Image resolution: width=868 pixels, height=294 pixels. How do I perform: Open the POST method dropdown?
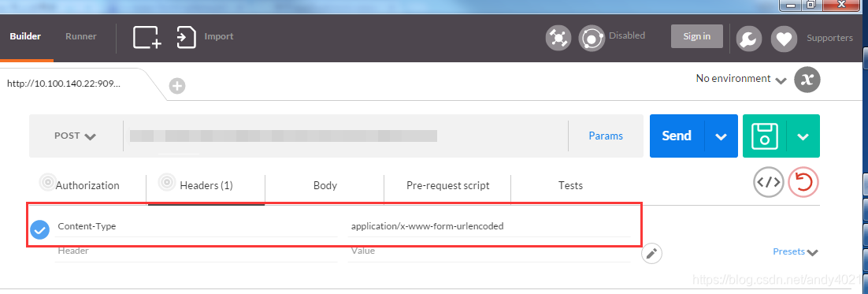(76, 136)
